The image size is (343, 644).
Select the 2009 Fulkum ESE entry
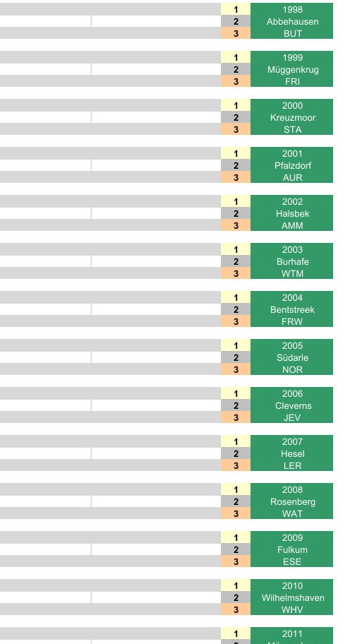point(291,549)
